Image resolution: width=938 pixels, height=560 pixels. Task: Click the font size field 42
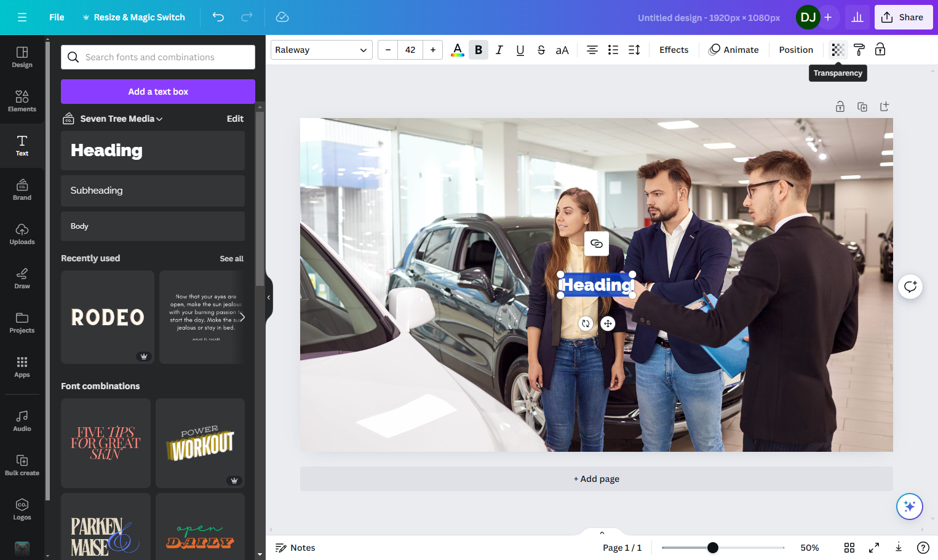[x=410, y=50]
